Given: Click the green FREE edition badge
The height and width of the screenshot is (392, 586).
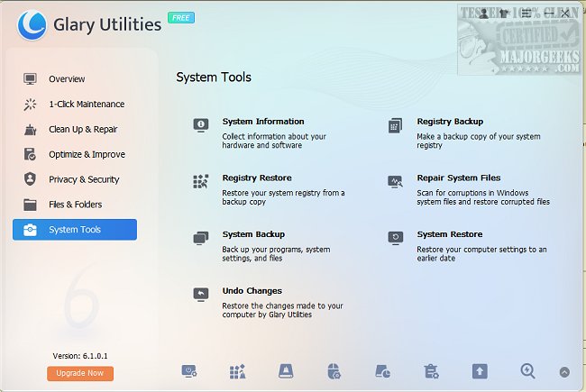Looking at the screenshot, I should click(x=181, y=17).
